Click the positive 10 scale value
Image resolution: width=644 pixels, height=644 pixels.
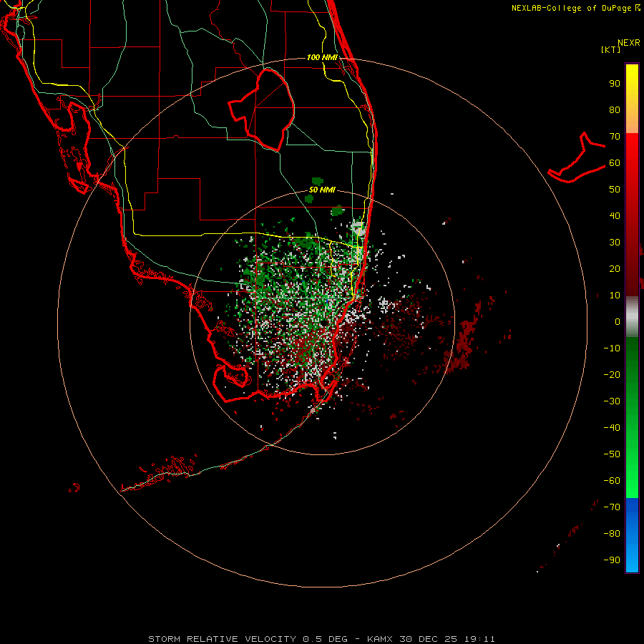click(615, 296)
